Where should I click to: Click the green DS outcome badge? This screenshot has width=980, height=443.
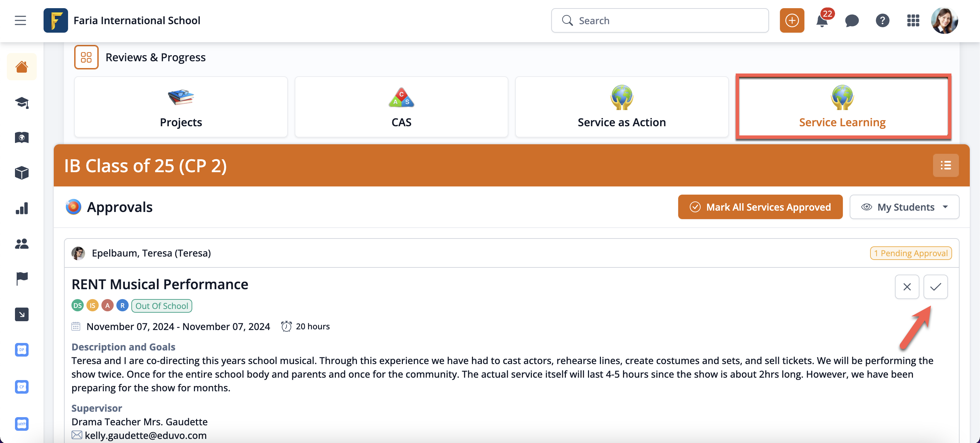(78, 305)
